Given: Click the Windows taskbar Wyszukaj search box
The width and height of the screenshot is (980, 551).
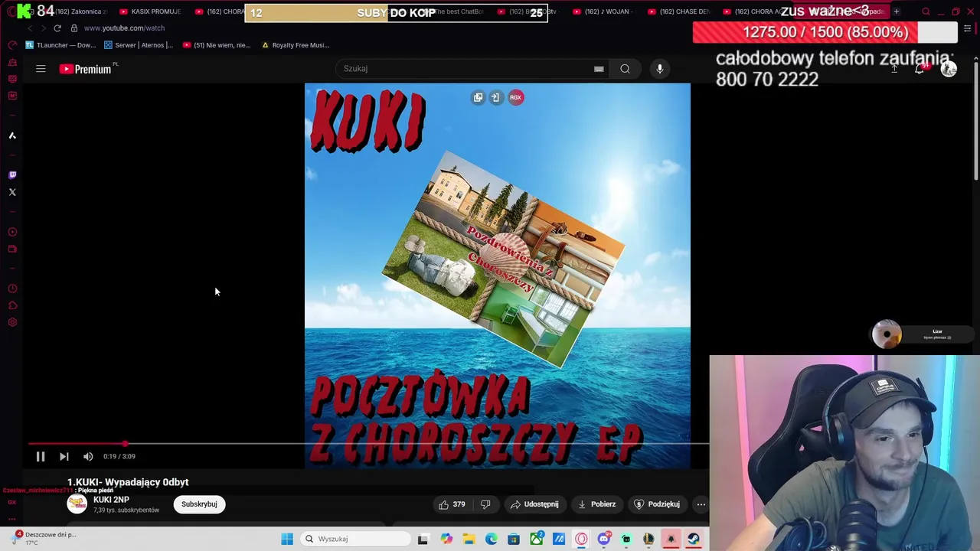Looking at the screenshot, I should [356, 539].
